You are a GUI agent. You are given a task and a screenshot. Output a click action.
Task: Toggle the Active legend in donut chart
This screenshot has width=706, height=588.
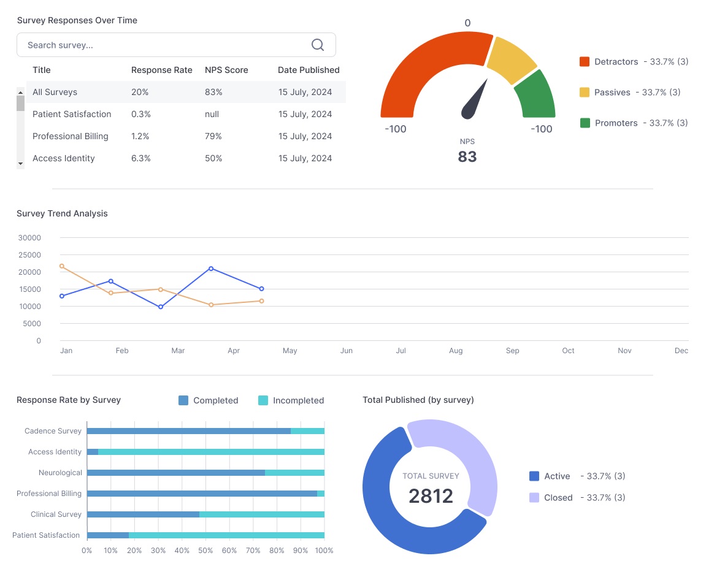[x=534, y=476]
